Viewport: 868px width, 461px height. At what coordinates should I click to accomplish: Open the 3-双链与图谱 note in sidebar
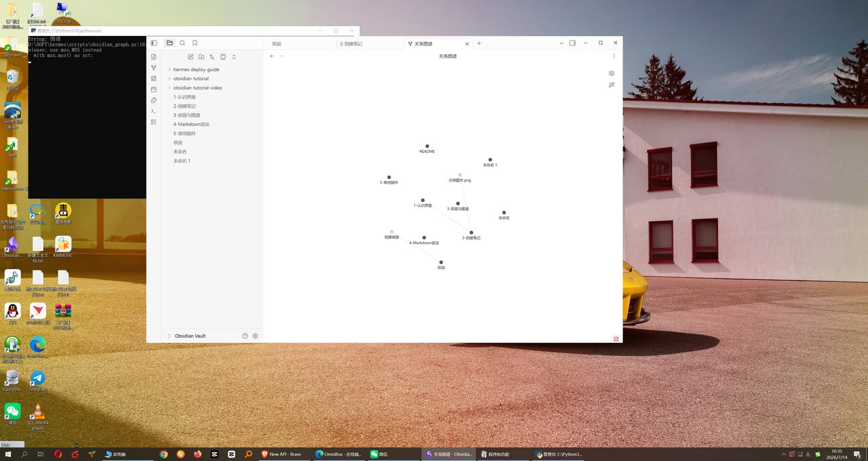(187, 115)
